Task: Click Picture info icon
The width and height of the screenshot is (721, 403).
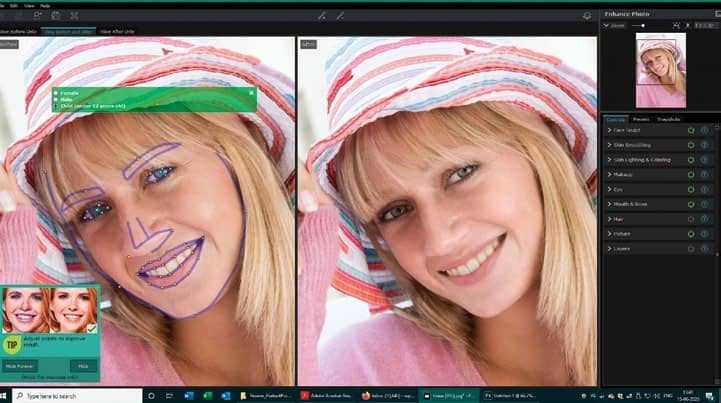Action: click(704, 234)
